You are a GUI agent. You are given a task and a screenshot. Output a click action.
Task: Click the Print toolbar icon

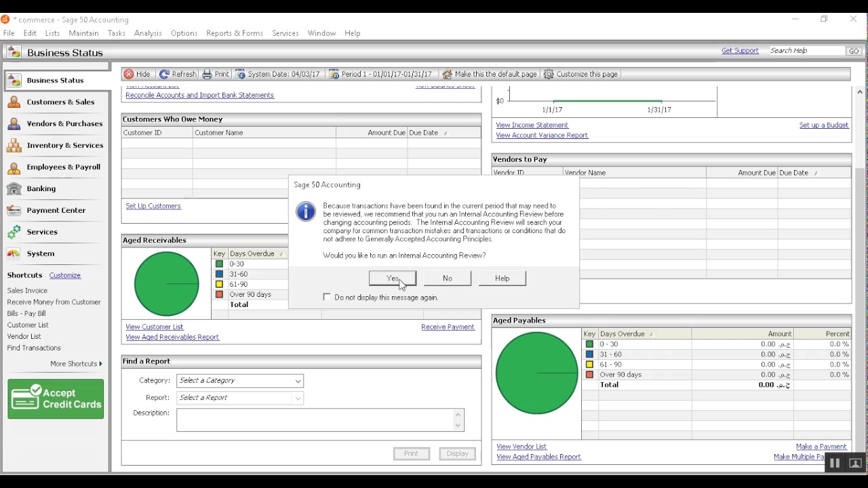pos(208,74)
